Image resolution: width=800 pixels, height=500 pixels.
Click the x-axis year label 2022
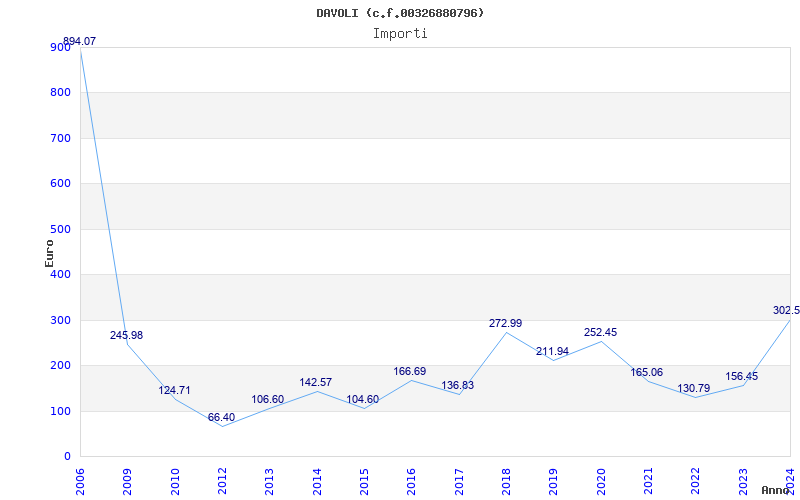pyautogui.click(x=695, y=482)
